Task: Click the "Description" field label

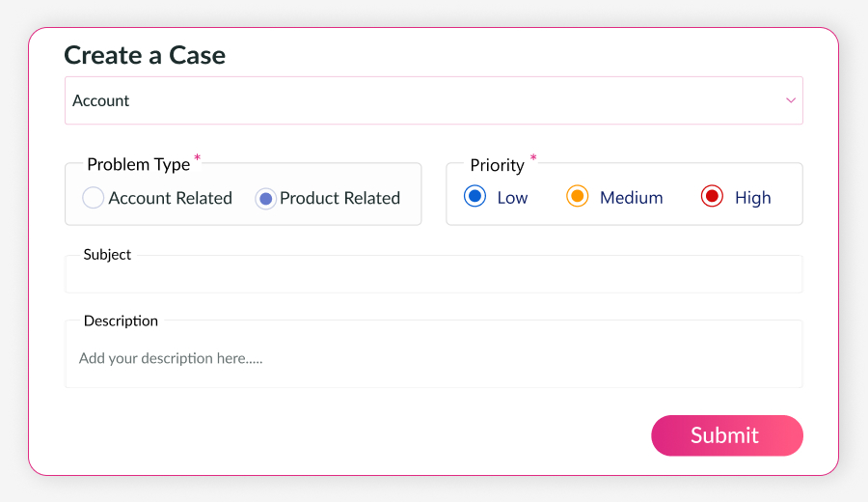Action: [121, 321]
